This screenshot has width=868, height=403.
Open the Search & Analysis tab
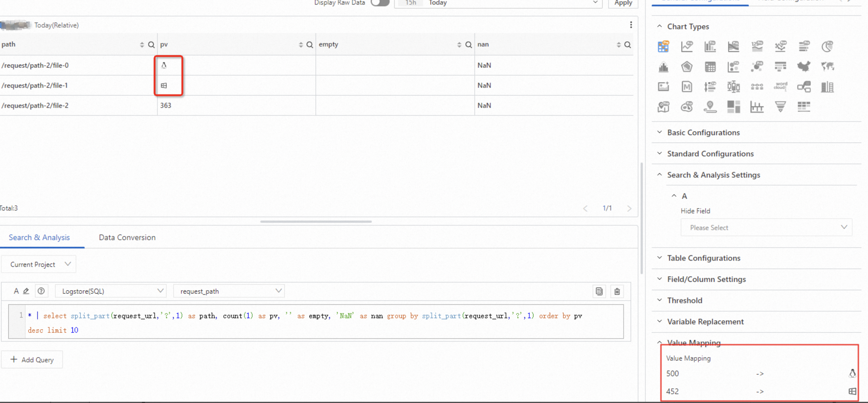click(39, 237)
